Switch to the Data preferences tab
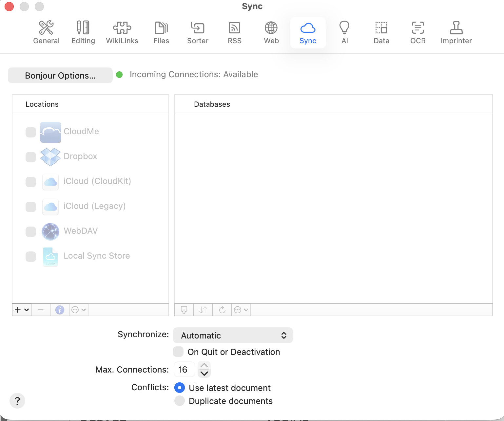The height and width of the screenshot is (421, 504). tap(381, 32)
